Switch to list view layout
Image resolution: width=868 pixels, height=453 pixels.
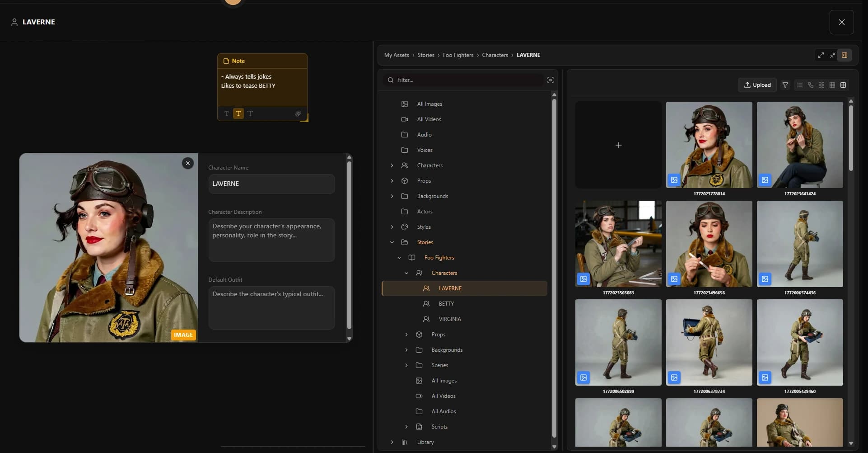(x=800, y=85)
